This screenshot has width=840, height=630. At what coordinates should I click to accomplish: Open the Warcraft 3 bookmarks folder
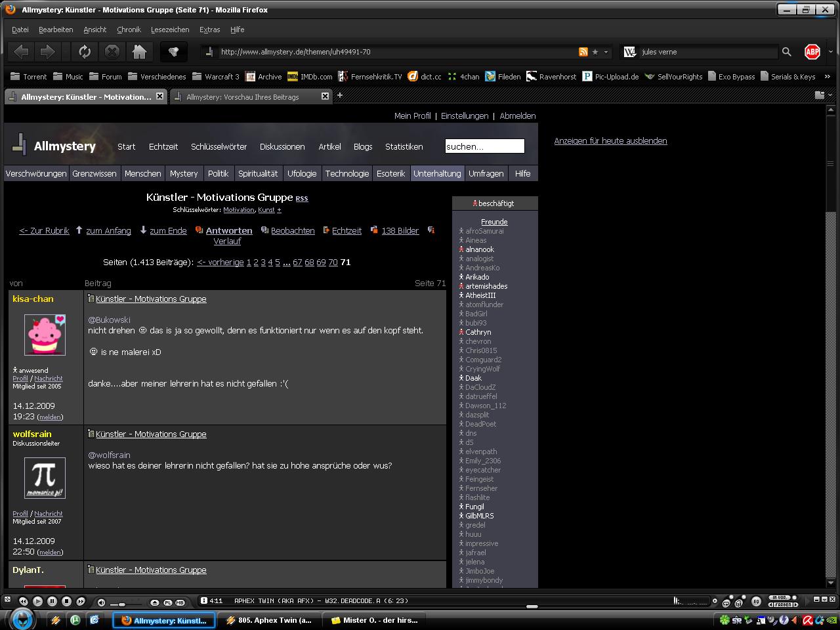[x=215, y=77]
